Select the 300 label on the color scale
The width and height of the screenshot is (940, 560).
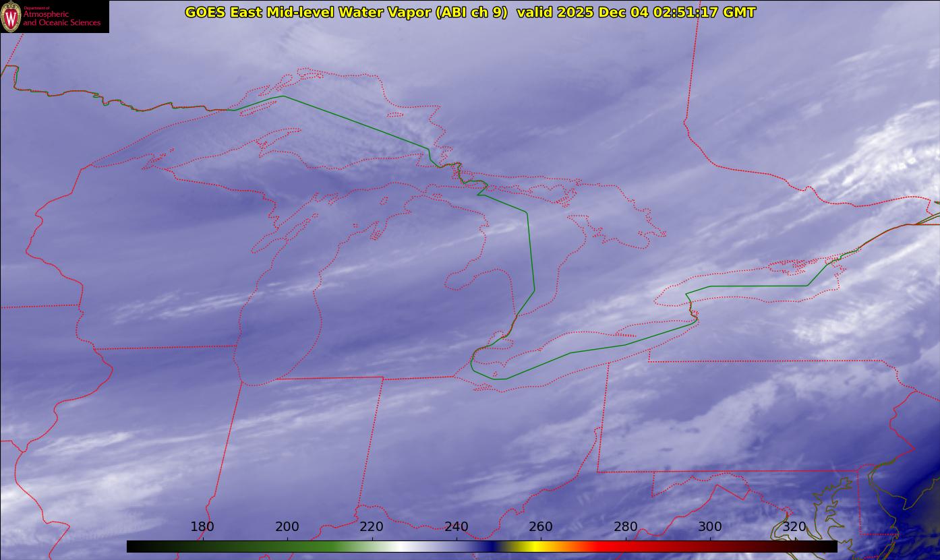(710, 527)
